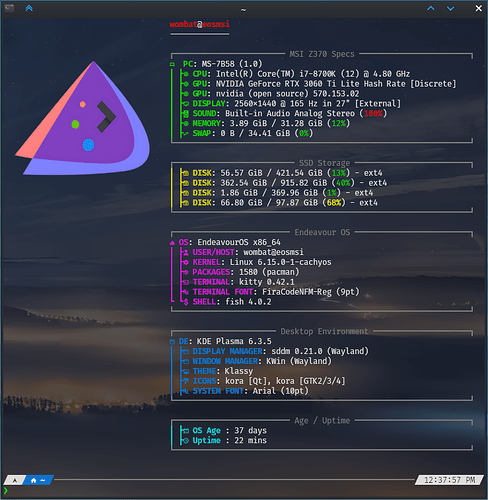Click the red wombat@eosmsi header text

(199, 24)
